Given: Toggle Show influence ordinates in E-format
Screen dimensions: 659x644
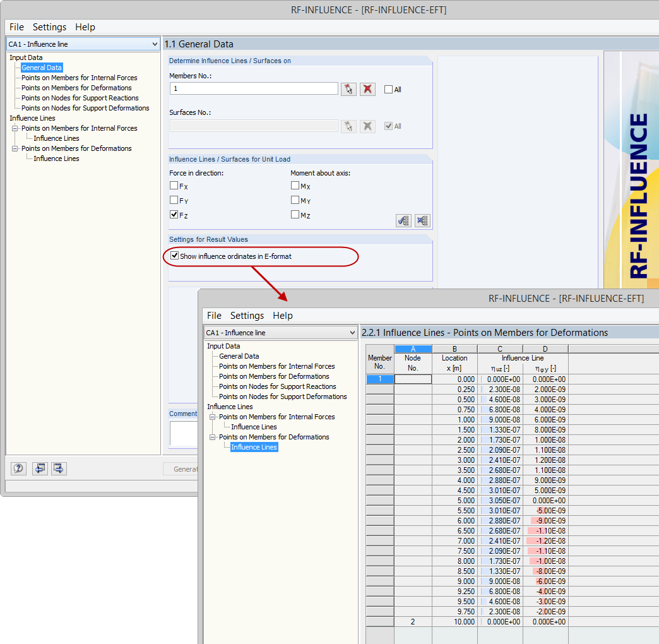Looking at the screenshot, I should pos(174,256).
